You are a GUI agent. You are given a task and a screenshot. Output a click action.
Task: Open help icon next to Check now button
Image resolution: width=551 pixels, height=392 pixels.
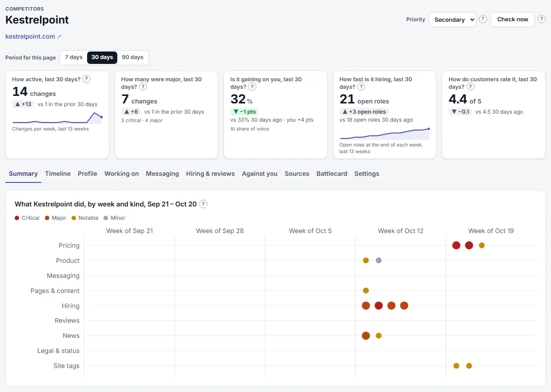(x=542, y=19)
